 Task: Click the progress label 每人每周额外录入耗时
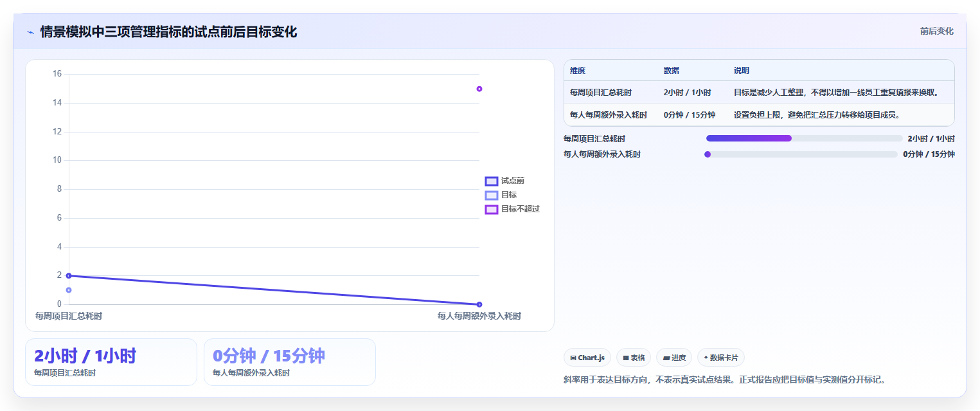pyautogui.click(x=602, y=154)
